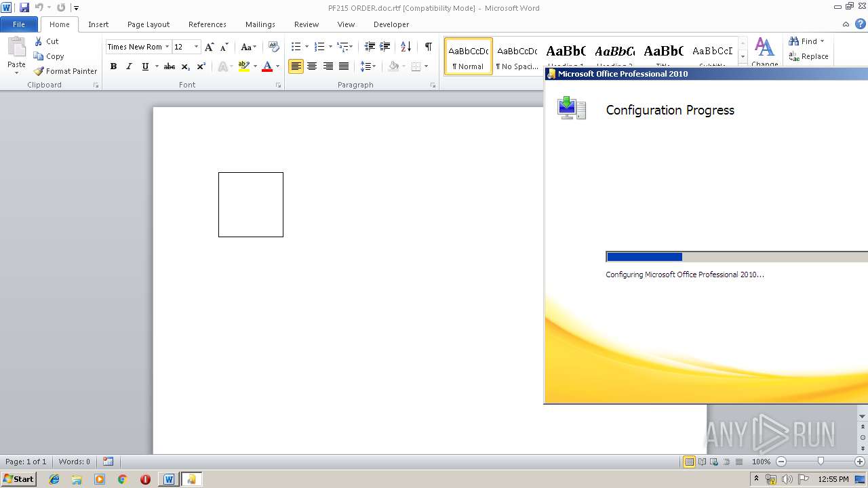Toggle strikethrough text
This screenshot has height=488, width=868.
(x=170, y=66)
